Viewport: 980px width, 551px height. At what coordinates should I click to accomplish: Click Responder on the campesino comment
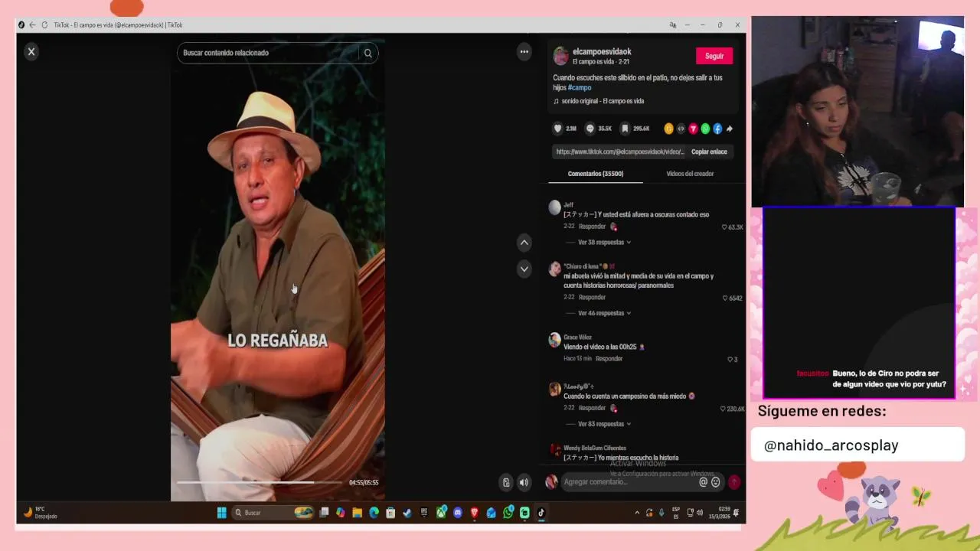pos(592,408)
